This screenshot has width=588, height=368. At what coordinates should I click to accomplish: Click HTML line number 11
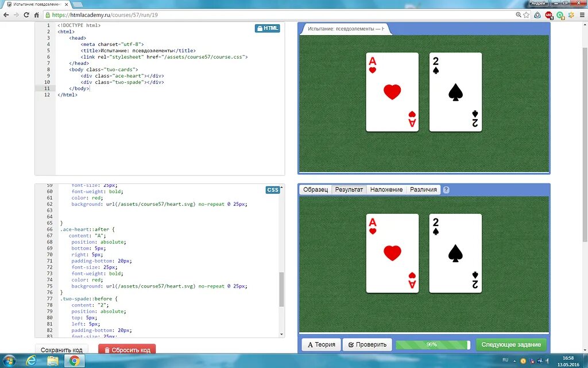(x=47, y=88)
